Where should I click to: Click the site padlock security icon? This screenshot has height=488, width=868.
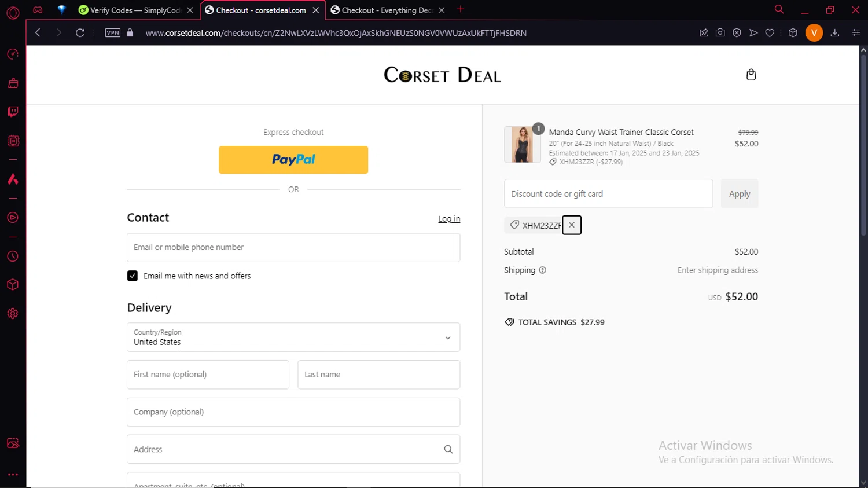[130, 33]
